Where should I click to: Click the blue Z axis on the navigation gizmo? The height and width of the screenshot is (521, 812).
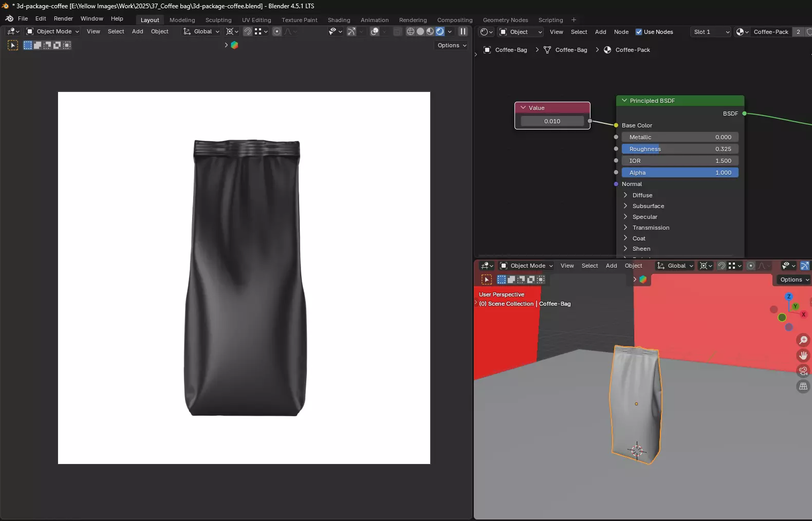tap(789, 297)
